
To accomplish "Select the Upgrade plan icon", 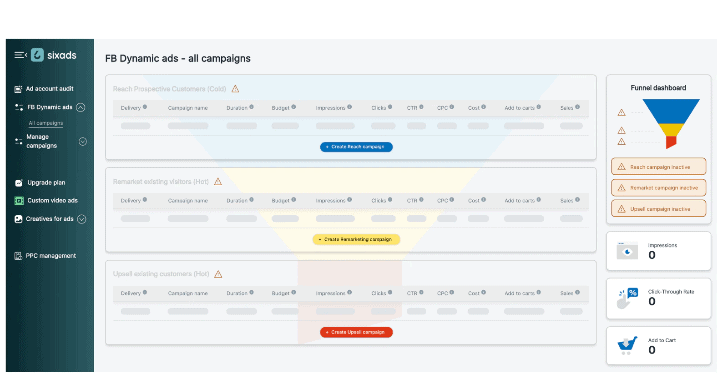I will coord(18,183).
